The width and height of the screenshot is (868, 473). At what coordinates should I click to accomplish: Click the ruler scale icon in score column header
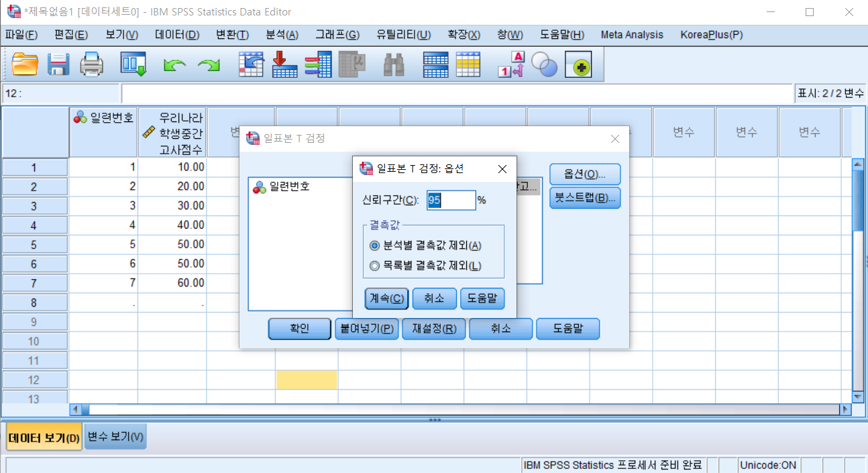(149, 132)
